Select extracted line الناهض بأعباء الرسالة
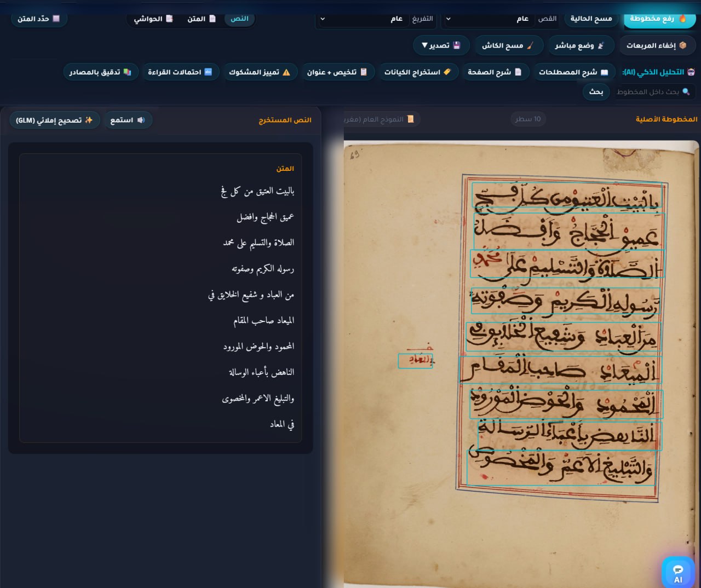Image resolution: width=701 pixels, height=588 pixels. coord(261,372)
